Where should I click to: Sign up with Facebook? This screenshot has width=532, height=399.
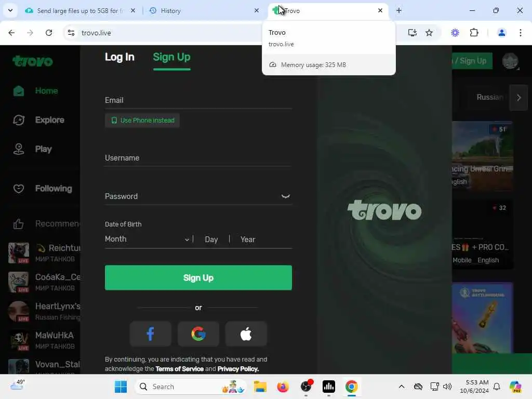[150, 334]
